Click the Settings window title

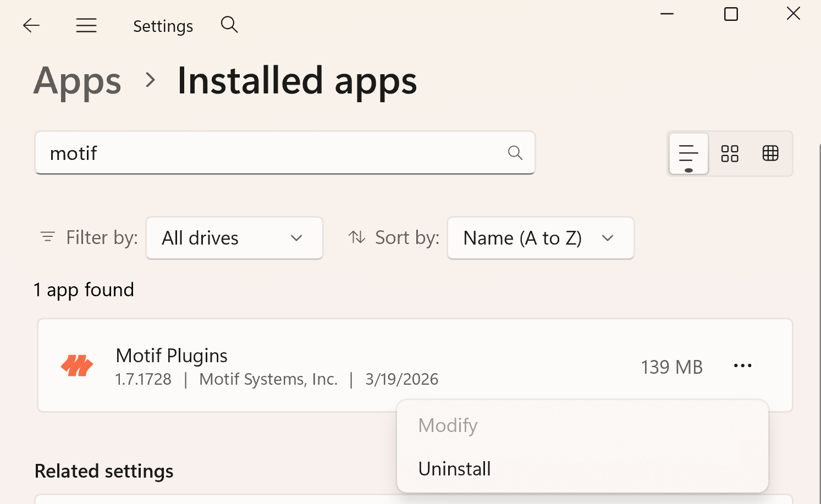[163, 26]
